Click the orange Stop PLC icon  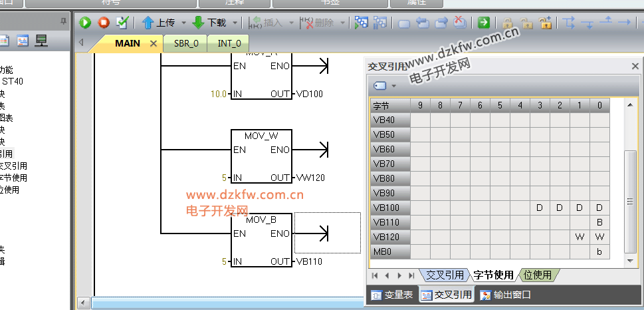104,23
